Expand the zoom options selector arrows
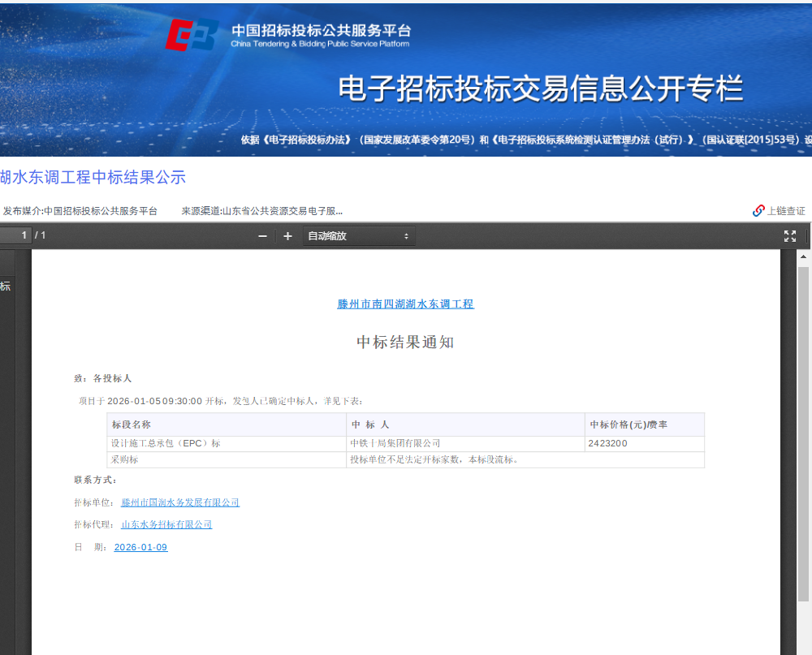 coord(407,235)
